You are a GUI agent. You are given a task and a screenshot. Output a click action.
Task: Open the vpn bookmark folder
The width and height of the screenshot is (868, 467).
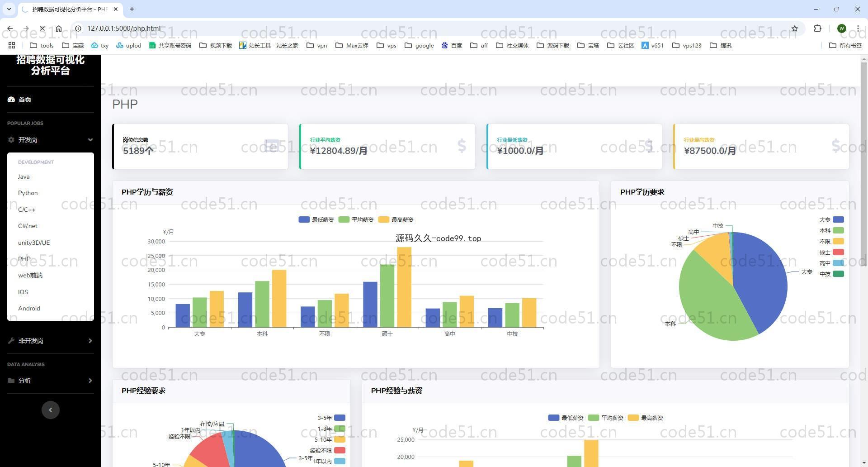pos(316,45)
